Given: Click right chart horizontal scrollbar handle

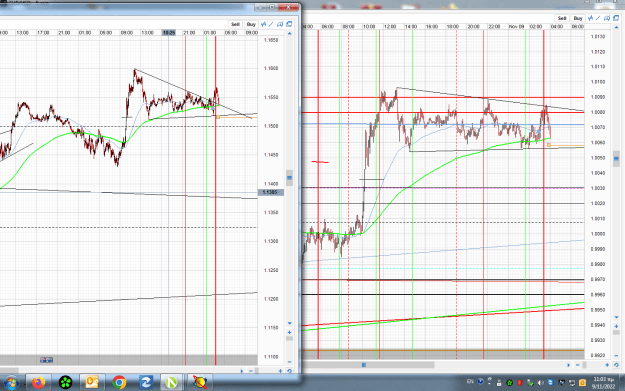Looking at the screenshot, I should click(364, 365).
